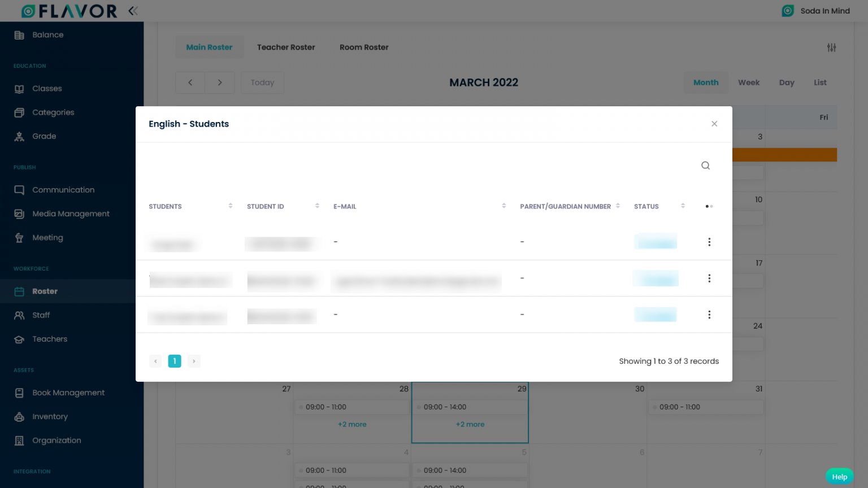This screenshot has height=488, width=868.
Task: Open actions menu for second student row
Action: click(709, 278)
